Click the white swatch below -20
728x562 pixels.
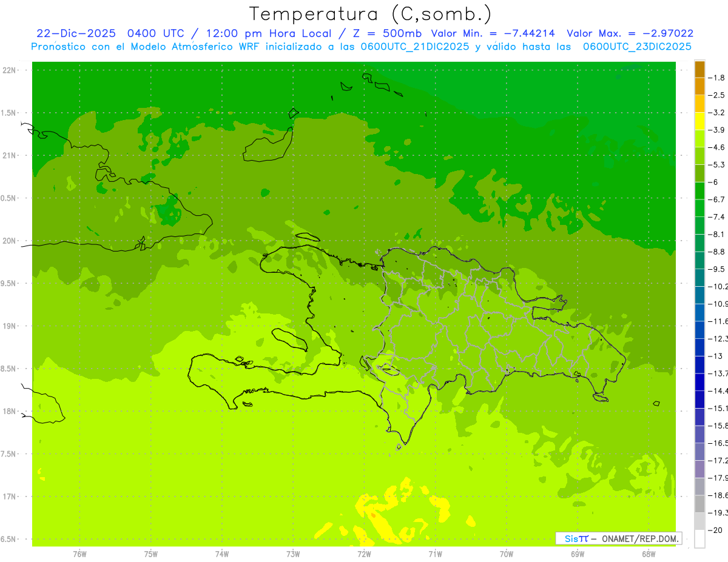click(x=699, y=539)
